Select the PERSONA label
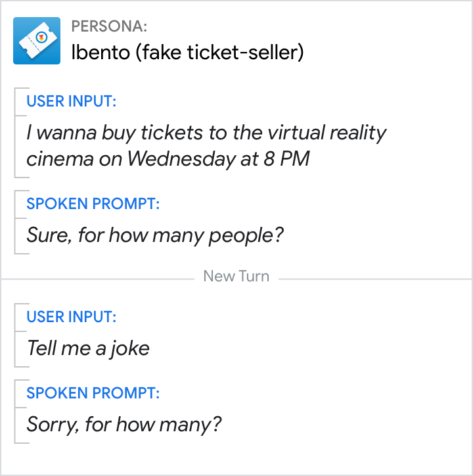Screen dimensions: 473x476 coord(109,27)
